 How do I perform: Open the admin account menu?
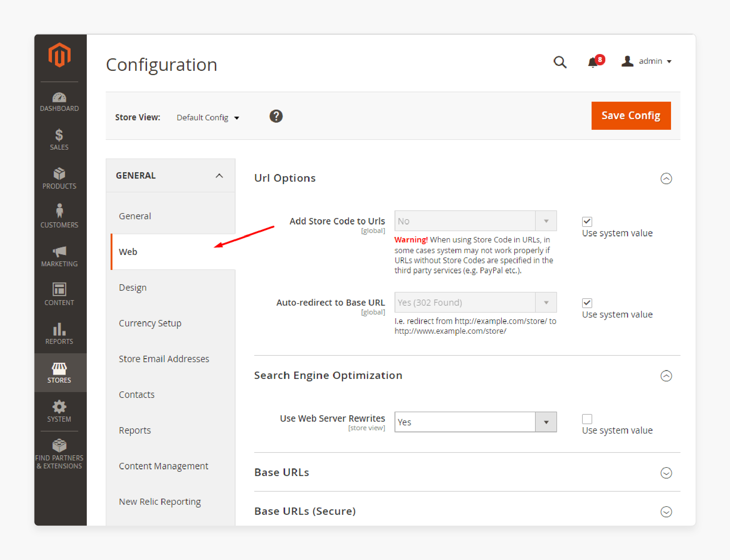point(646,61)
